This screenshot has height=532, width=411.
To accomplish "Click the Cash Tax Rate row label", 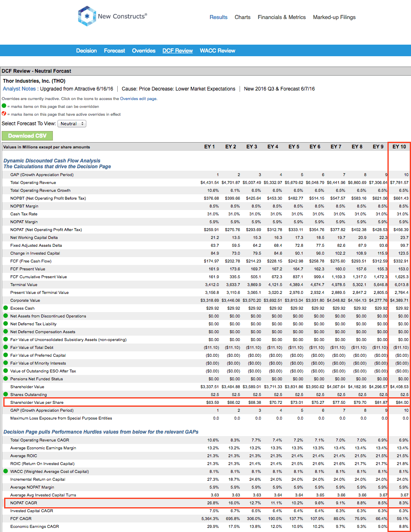I will tap(24, 214).
